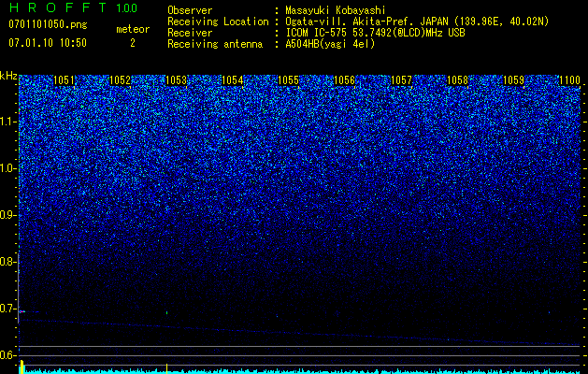The height and width of the screenshot is (374, 588).
Task: Click the 1.1 kHz frequency label
Action: [x=8, y=122]
